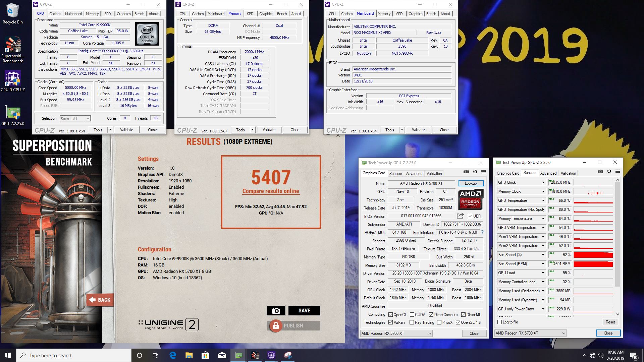This screenshot has height=362, width=644.
Task: Open Graphics tab in the CPU-Z Mainboard window
Action: click(415, 14)
